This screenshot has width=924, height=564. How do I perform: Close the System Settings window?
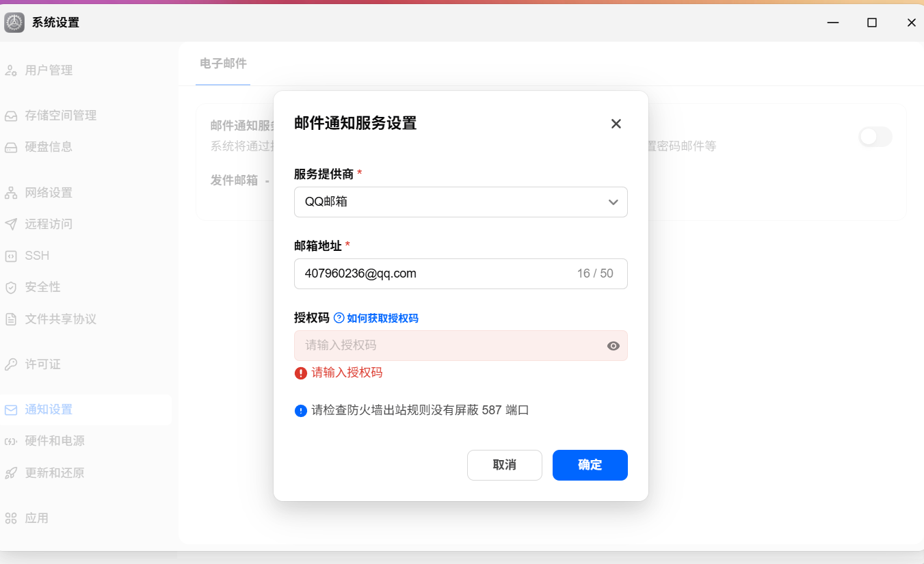[911, 23]
